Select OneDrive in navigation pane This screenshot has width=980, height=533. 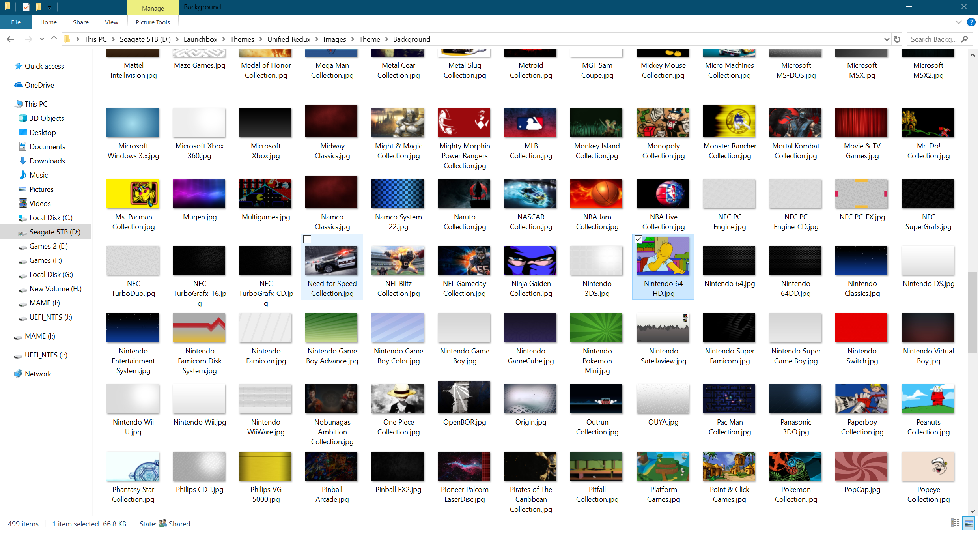point(39,85)
